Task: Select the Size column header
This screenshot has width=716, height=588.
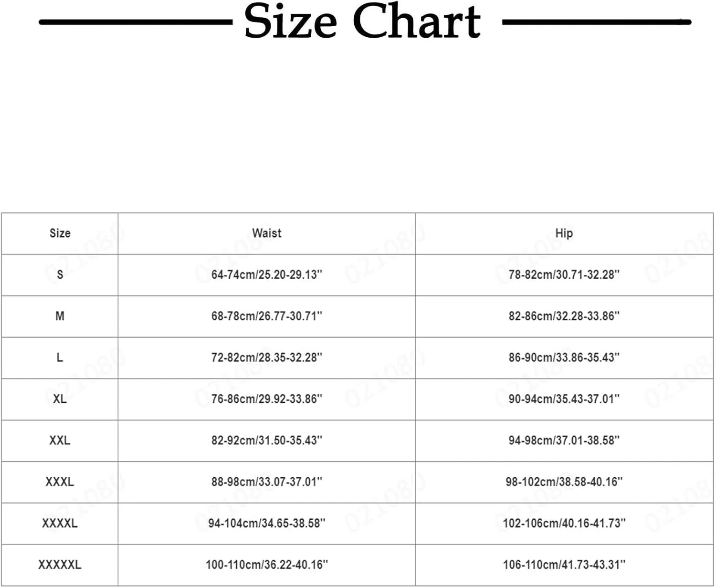Action: 60,233
